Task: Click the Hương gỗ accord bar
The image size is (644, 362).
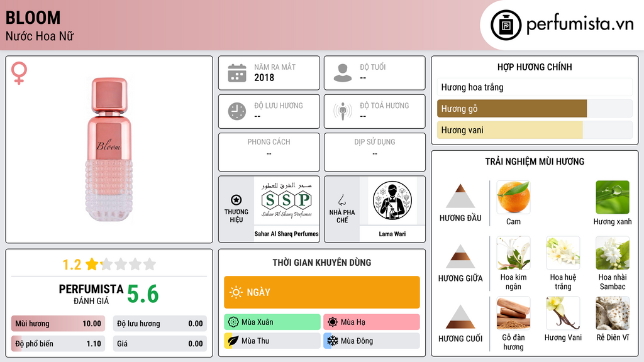Action: pyautogui.click(x=535, y=108)
